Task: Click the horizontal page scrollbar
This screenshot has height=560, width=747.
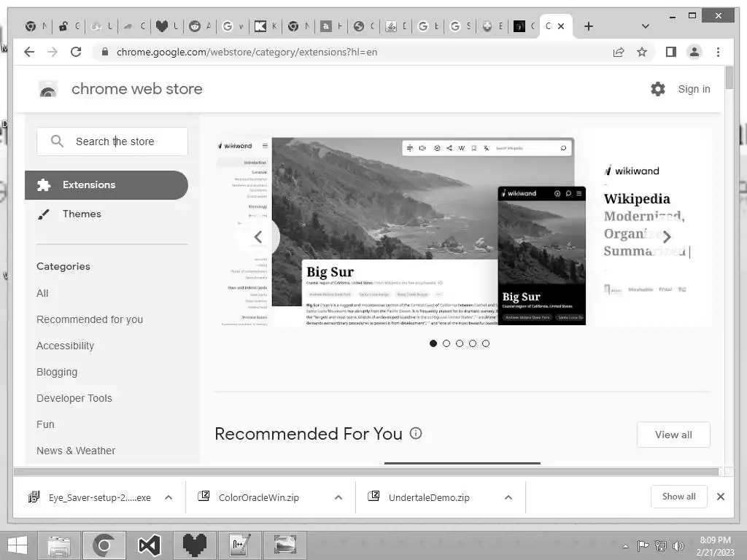Action: click(366, 472)
